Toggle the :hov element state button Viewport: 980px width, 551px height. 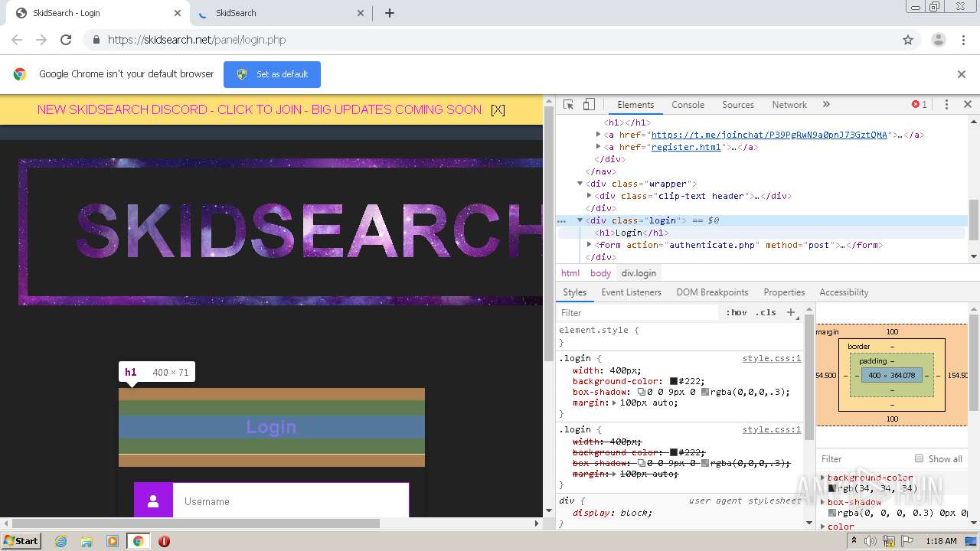(x=737, y=312)
